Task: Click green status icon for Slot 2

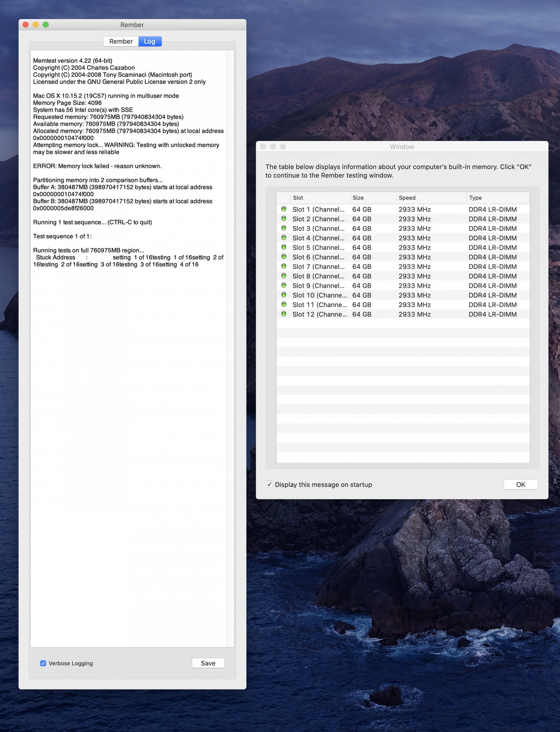Action: (284, 219)
